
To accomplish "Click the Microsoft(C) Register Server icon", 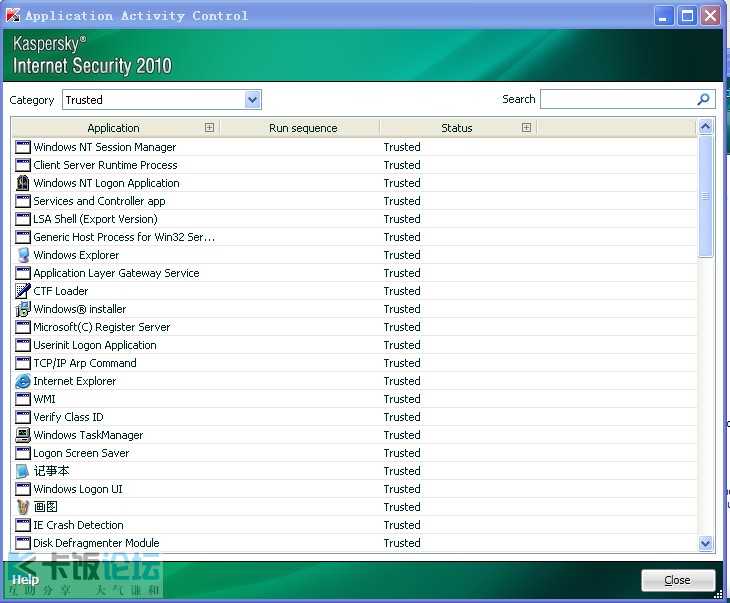I will click(23, 327).
